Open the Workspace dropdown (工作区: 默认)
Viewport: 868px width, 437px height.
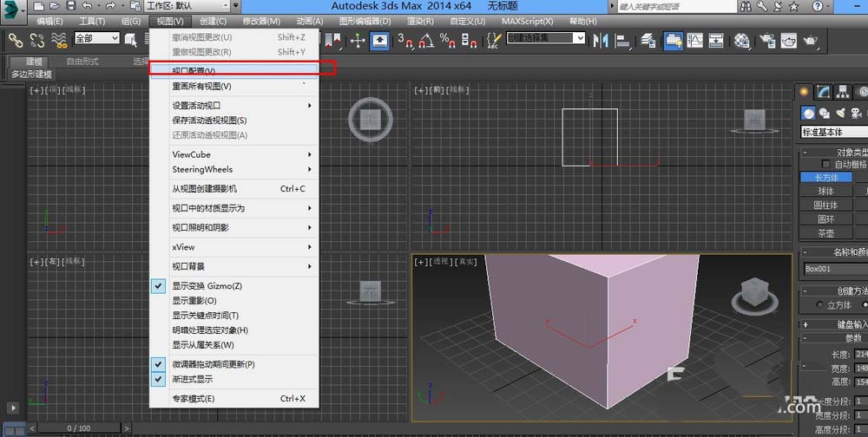[x=188, y=6]
